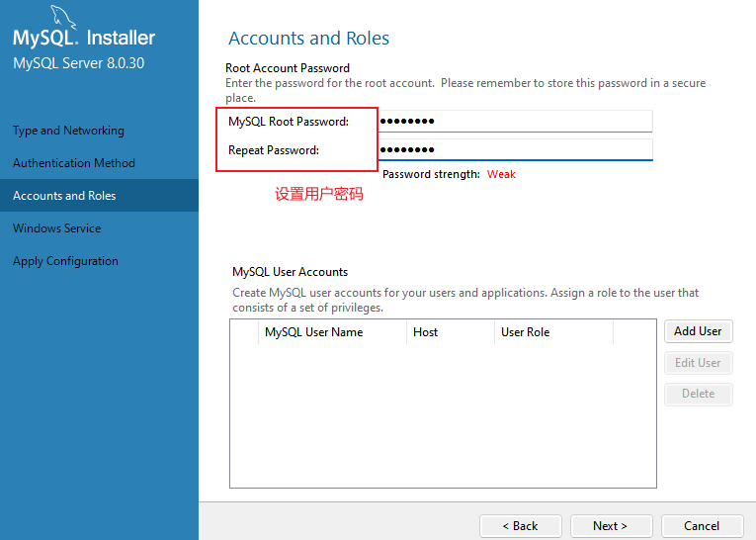Click the Host column header
Viewport: 756px width, 540px height.
point(451,332)
